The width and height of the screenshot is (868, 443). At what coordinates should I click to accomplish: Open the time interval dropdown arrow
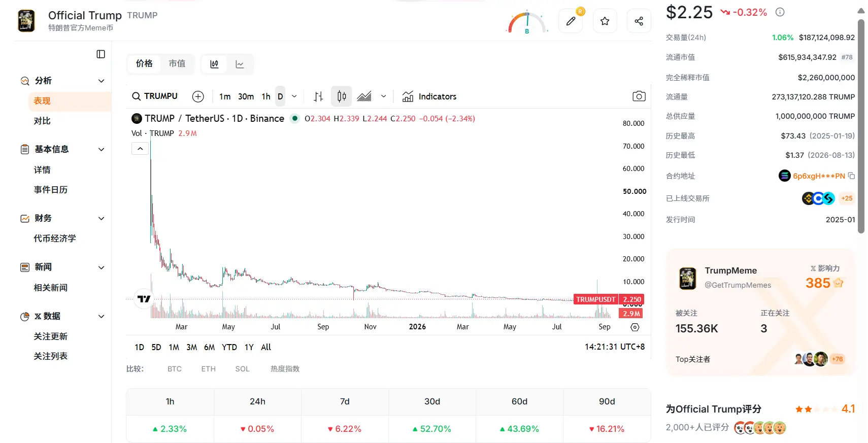click(x=294, y=96)
